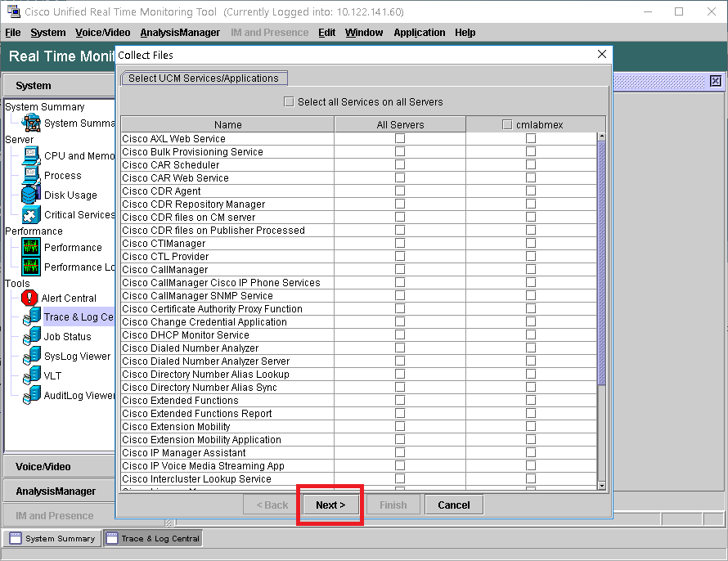
Task: Check All Servers for Cisco CallManager
Action: 400,269
